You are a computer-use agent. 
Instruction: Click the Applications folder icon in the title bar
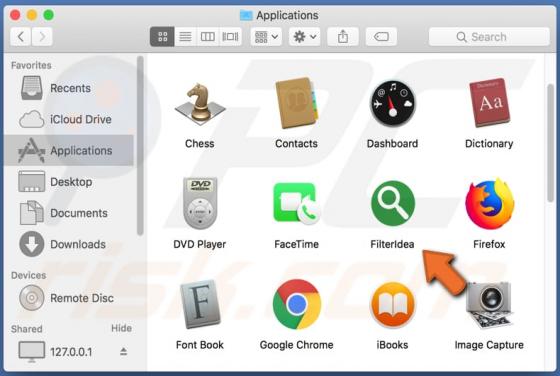246,15
